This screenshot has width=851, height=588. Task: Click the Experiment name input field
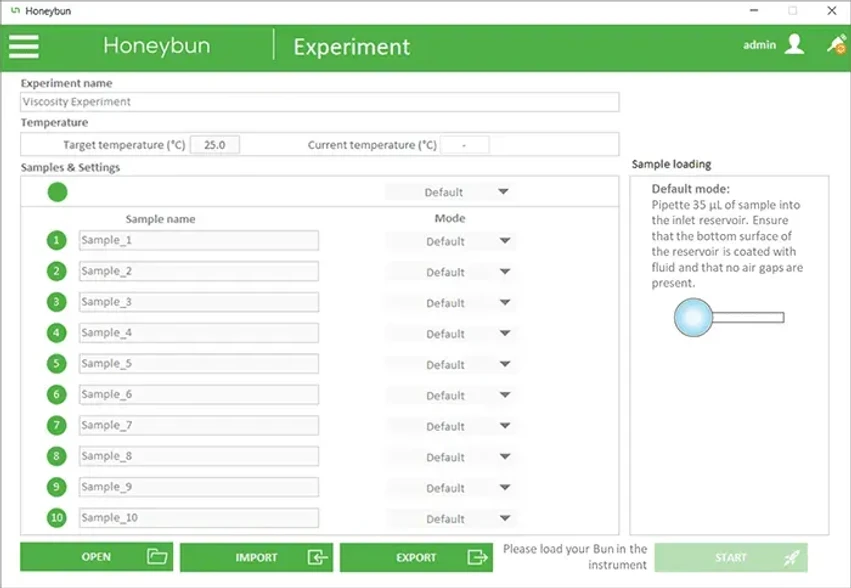[319, 102]
